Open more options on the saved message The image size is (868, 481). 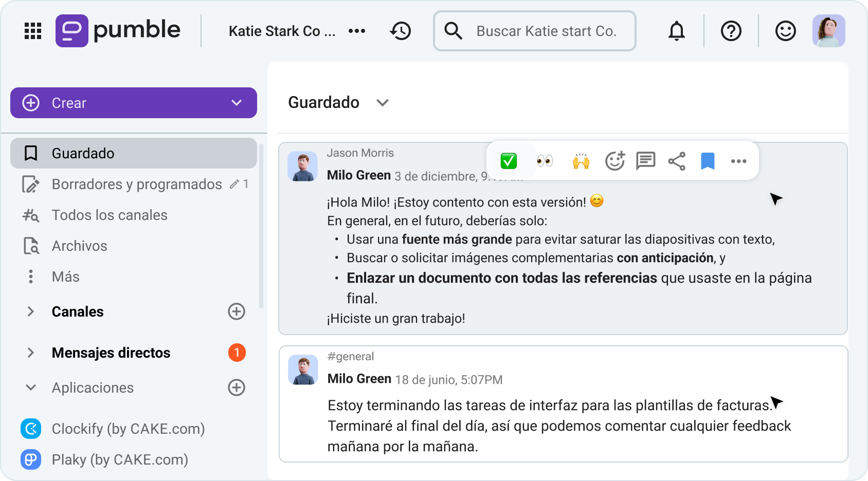[x=739, y=160]
